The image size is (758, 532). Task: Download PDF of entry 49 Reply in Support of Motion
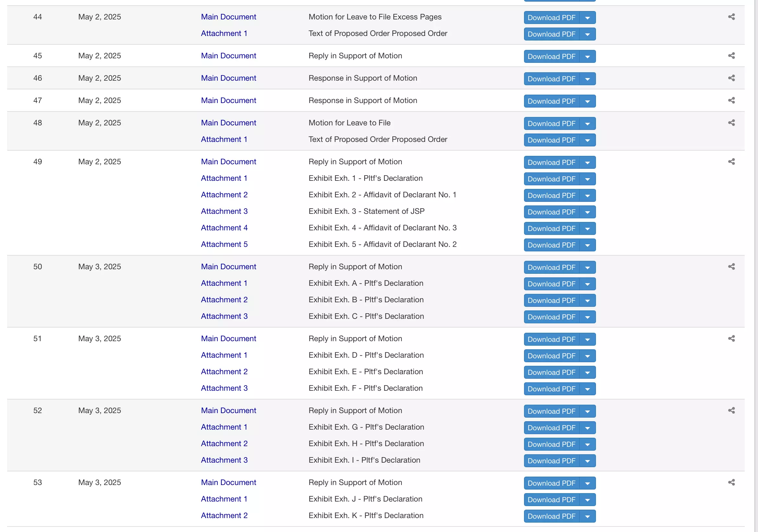[551, 163]
